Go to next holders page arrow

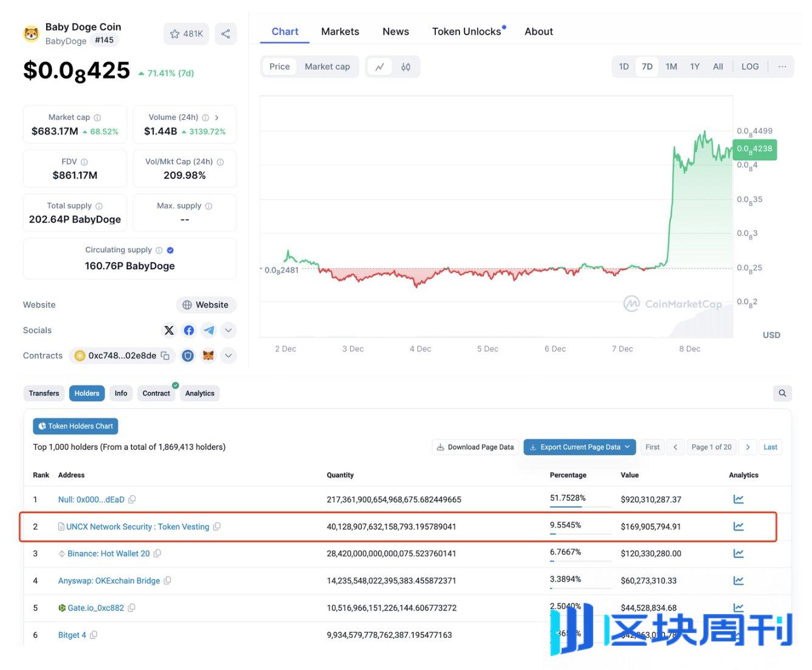point(748,447)
